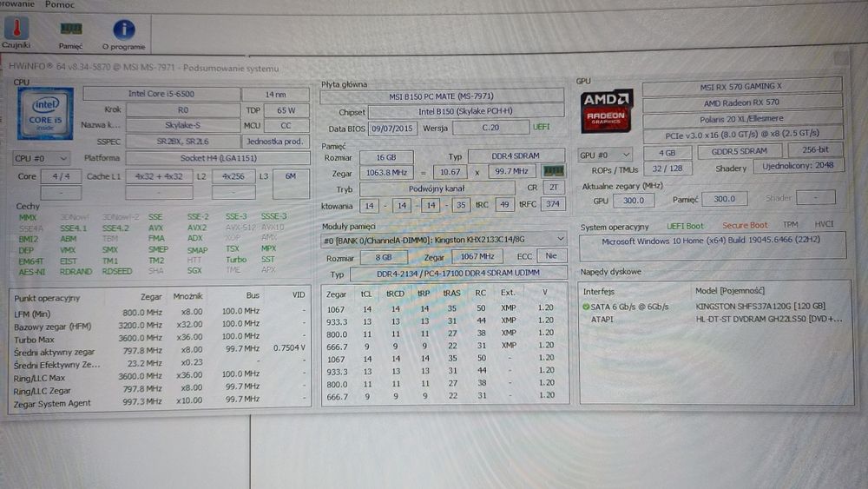This screenshot has width=868, height=489.
Task: Click the MSI RX 570 GAMING X field
Action: click(x=740, y=86)
